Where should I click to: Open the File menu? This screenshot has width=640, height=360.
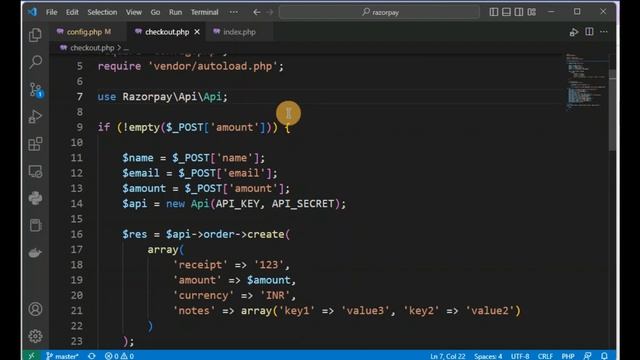pos(51,12)
